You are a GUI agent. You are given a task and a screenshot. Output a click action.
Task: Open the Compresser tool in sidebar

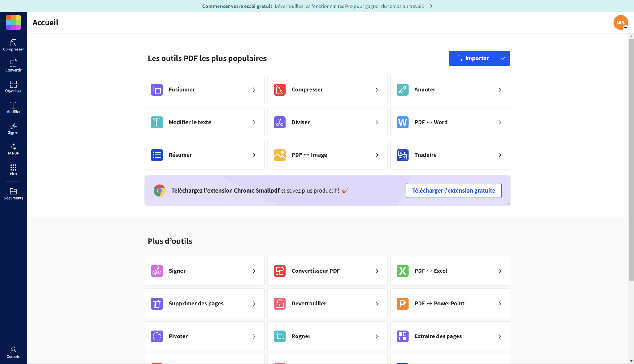click(x=13, y=45)
